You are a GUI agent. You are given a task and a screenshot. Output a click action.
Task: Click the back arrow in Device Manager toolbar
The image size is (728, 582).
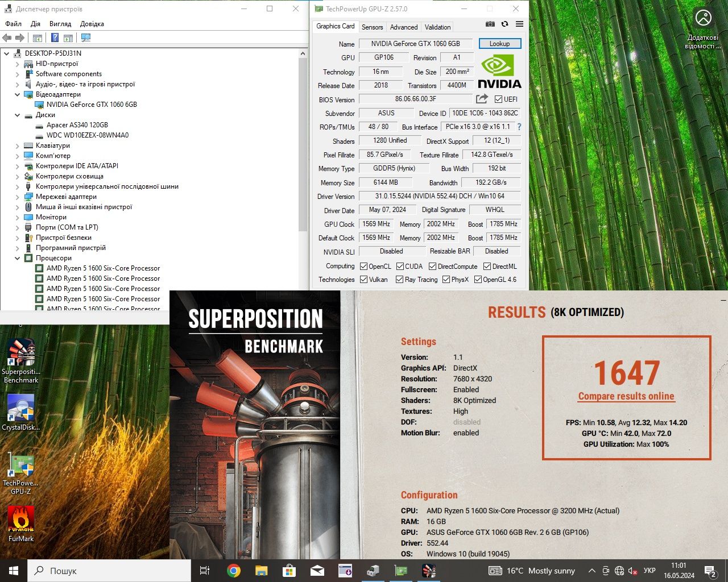(7, 38)
